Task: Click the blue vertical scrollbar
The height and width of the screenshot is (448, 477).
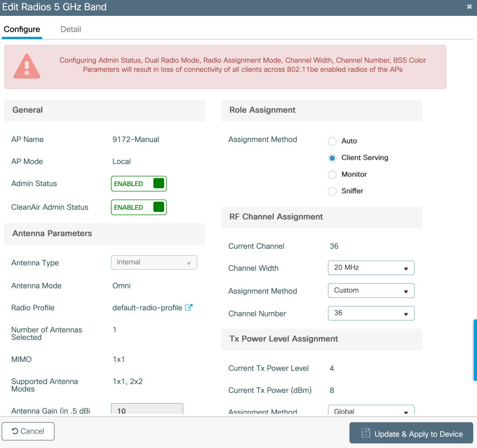Action: (x=475, y=343)
